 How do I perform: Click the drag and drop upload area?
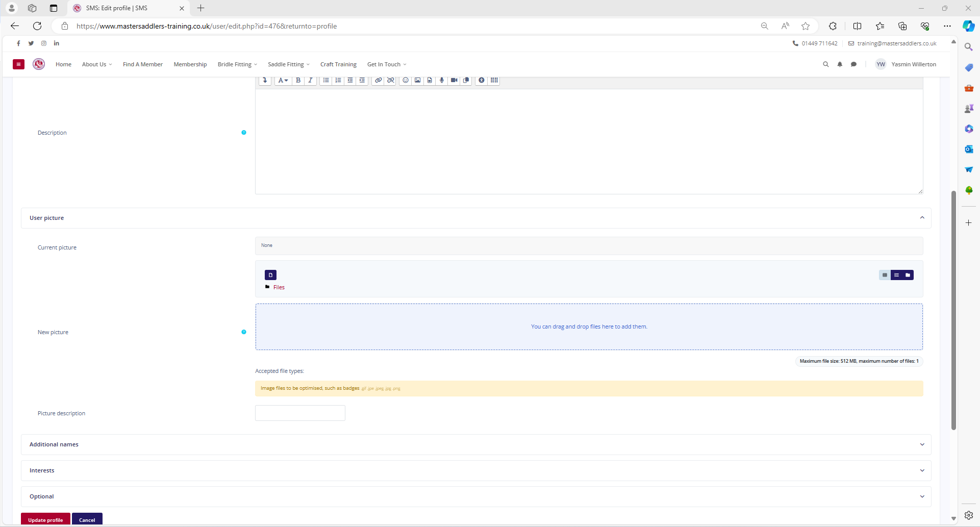(x=589, y=327)
